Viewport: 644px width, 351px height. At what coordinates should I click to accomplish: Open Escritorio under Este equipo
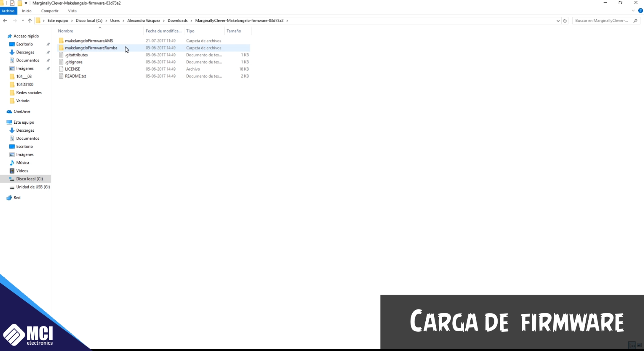[25, 146]
